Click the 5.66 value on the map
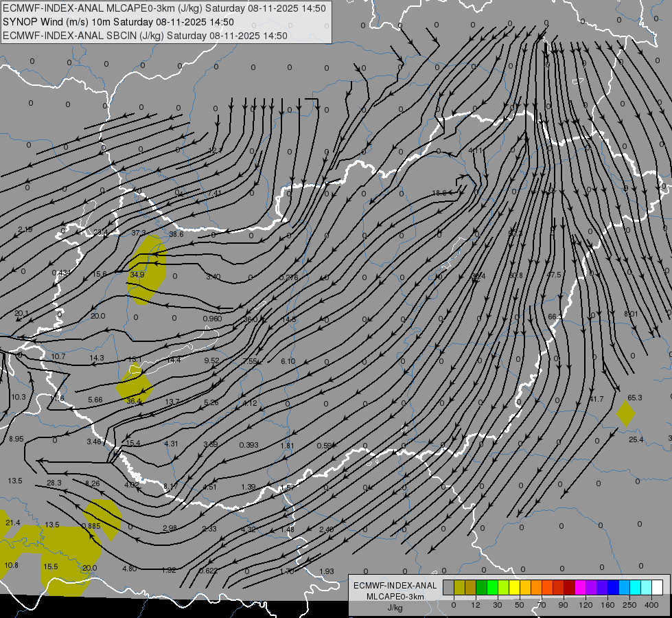The width and height of the screenshot is (672, 618). pos(95,400)
